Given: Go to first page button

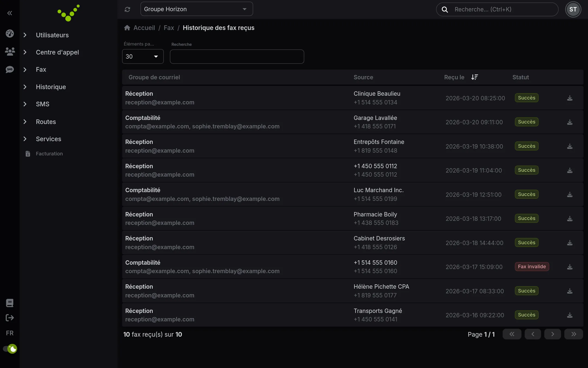Looking at the screenshot, I should [512, 334].
